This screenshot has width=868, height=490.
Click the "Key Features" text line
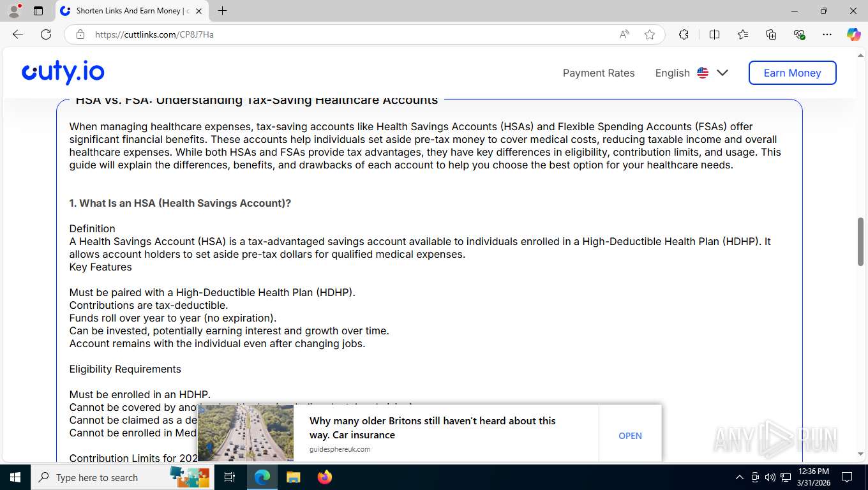pos(101,267)
